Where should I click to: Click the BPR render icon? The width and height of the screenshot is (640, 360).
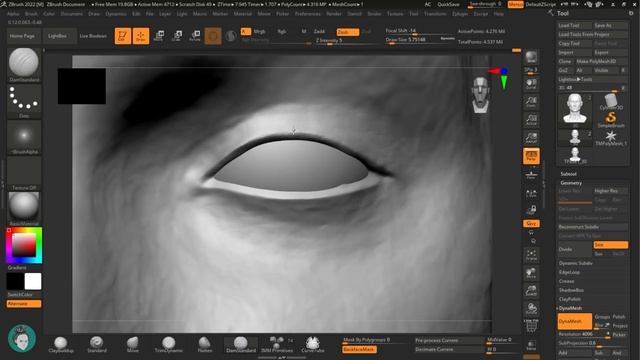531,58
